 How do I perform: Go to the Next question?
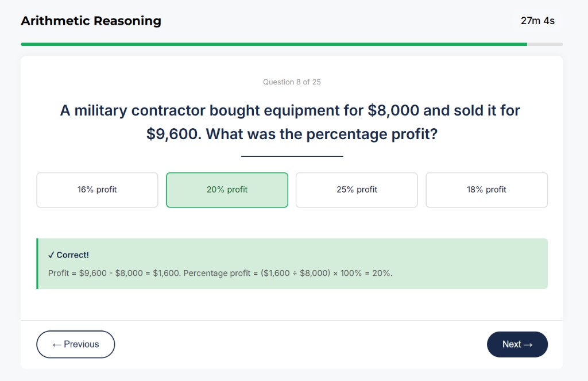click(x=517, y=344)
